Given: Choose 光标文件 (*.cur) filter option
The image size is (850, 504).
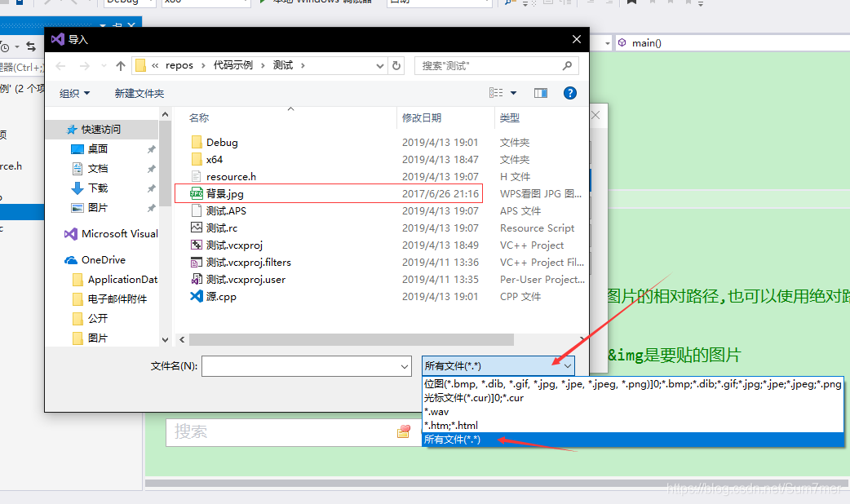Looking at the screenshot, I should coord(633,398).
